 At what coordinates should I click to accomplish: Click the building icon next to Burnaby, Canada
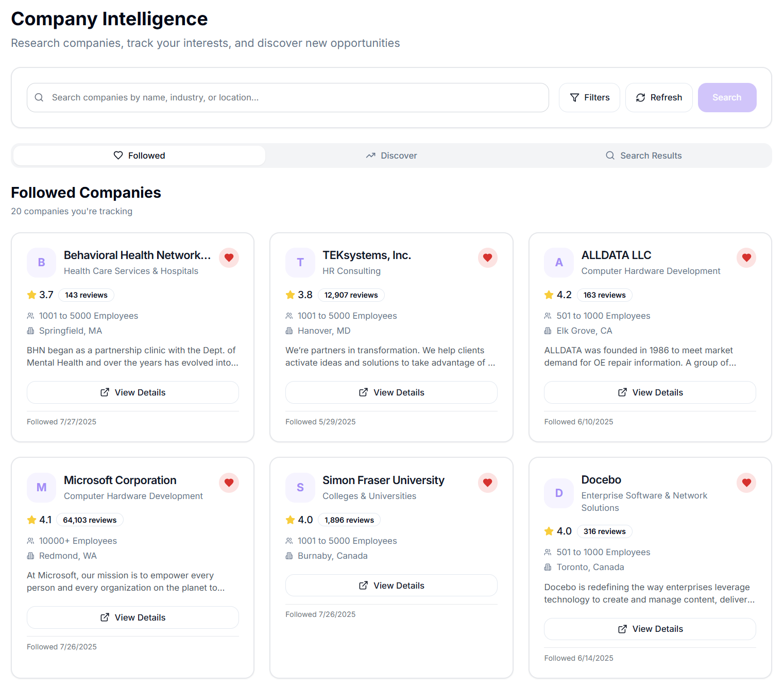(289, 556)
